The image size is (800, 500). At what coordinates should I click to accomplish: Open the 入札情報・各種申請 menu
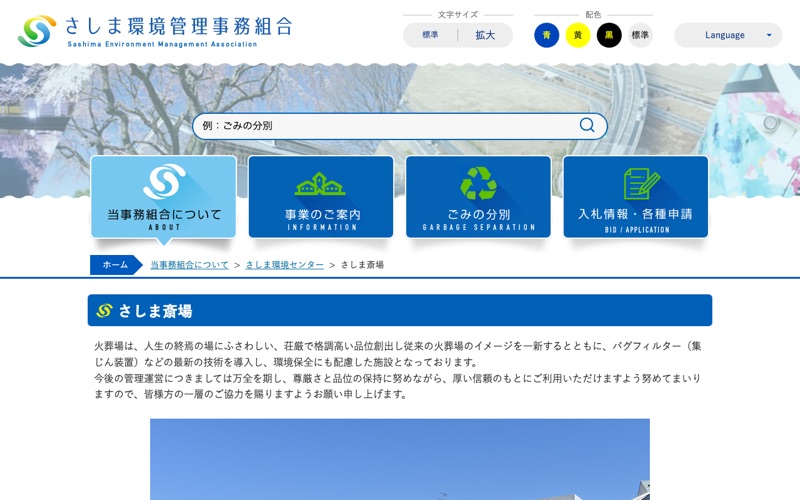pyautogui.click(x=636, y=197)
